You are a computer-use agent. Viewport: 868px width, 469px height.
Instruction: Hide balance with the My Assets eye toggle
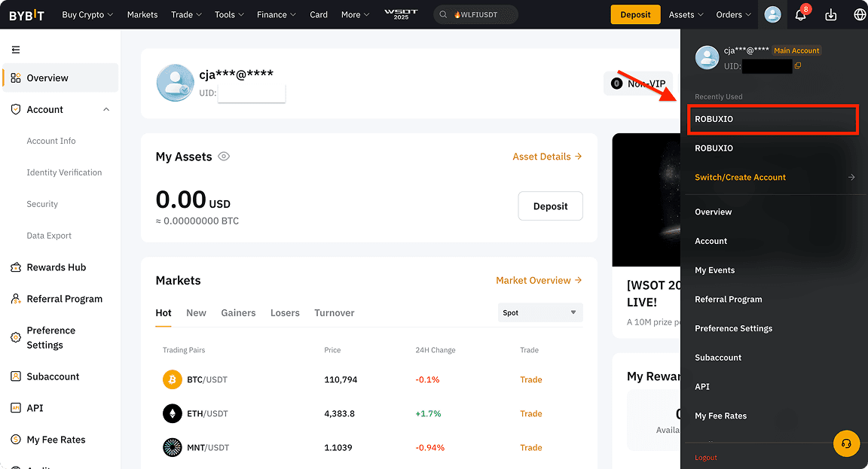pyautogui.click(x=223, y=156)
